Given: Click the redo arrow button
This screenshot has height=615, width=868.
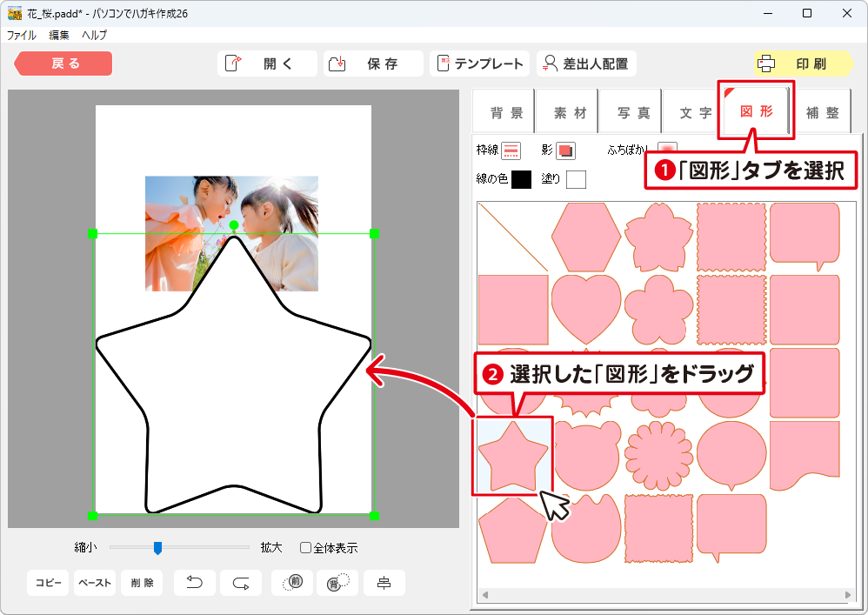Looking at the screenshot, I should (241, 583).
